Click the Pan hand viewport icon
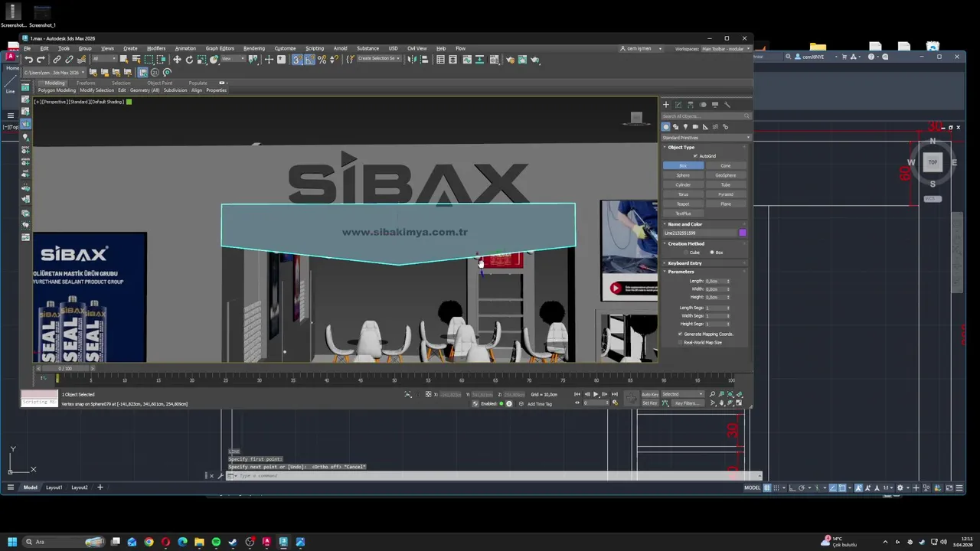 [x=721, y=403]
